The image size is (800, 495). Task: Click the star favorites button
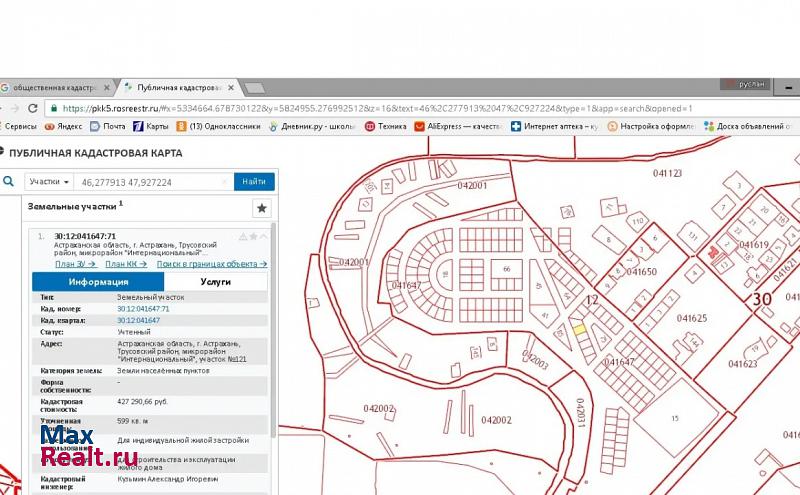click(x=262, y=208)
